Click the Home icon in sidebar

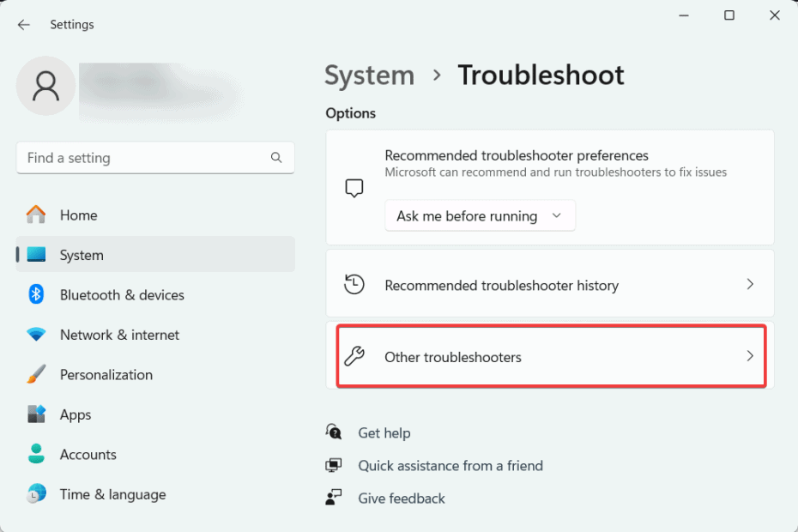point(36,215)
